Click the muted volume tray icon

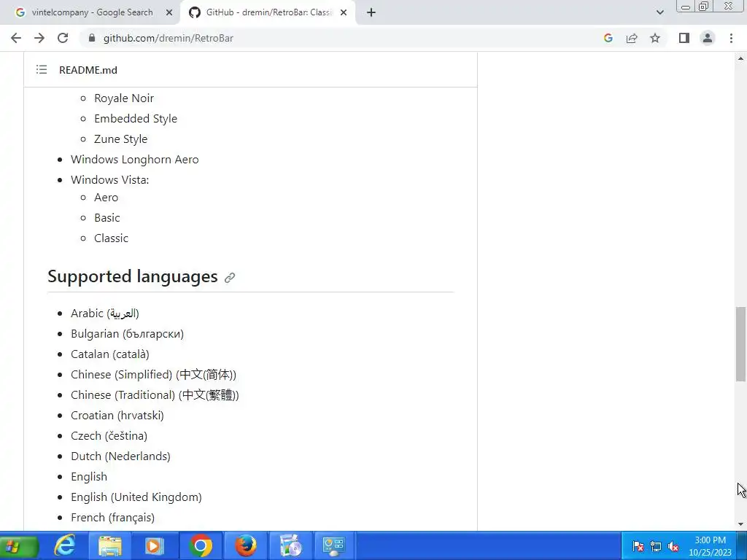pyautogui.click(x=673, y=546)
